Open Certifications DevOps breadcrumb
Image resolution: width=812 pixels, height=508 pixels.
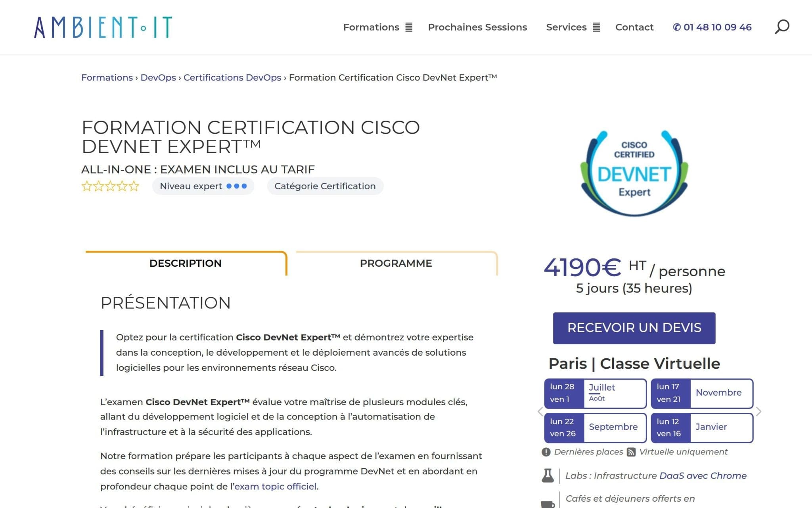232,77
